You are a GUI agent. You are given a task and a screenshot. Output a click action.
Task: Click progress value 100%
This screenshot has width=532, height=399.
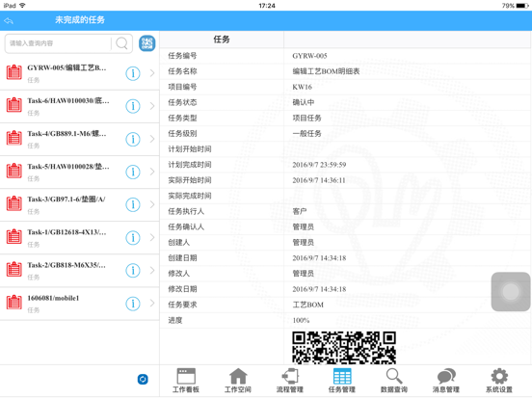(x=301, y=320)
